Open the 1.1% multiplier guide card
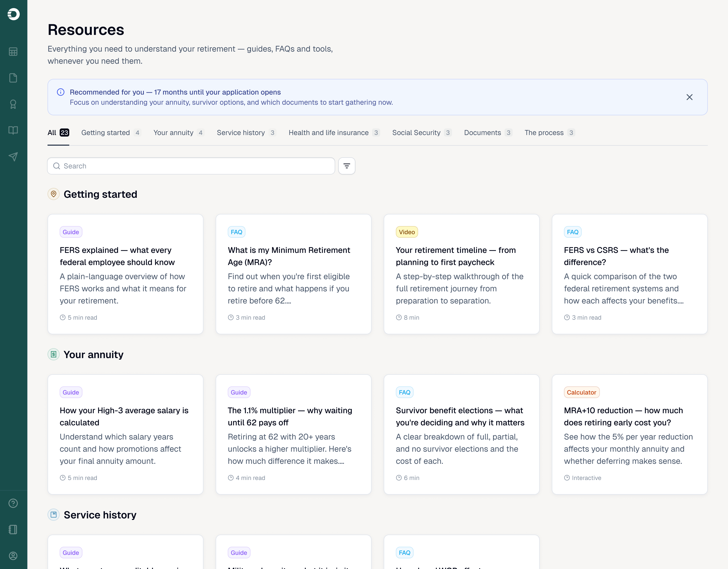The width and height of the screenshot is (728, 569). click(x=293, y=434)
